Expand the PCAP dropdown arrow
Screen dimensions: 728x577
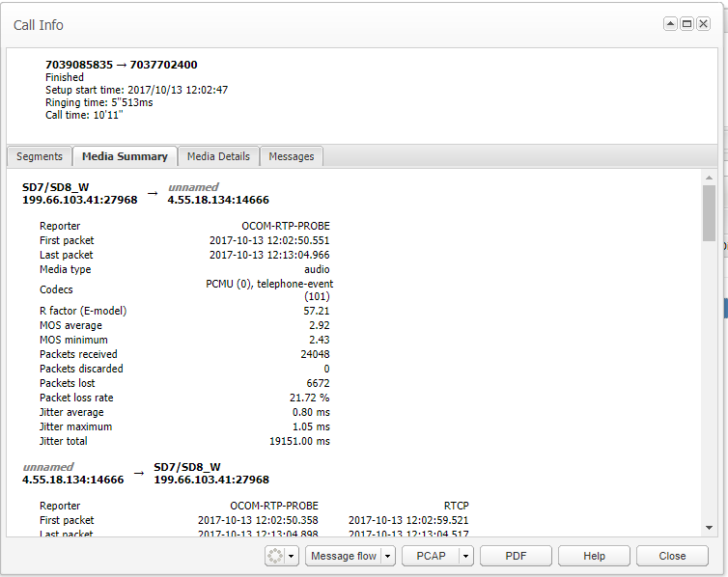click(465, 556)
